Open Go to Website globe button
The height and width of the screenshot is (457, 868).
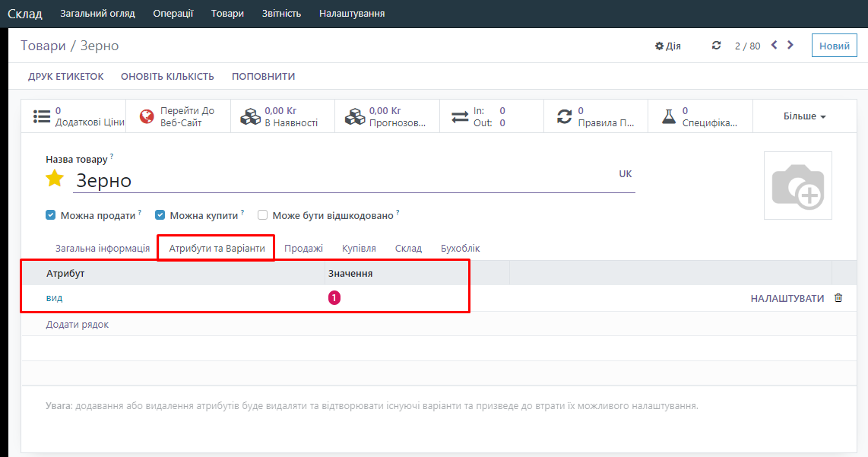click(178, 116)
